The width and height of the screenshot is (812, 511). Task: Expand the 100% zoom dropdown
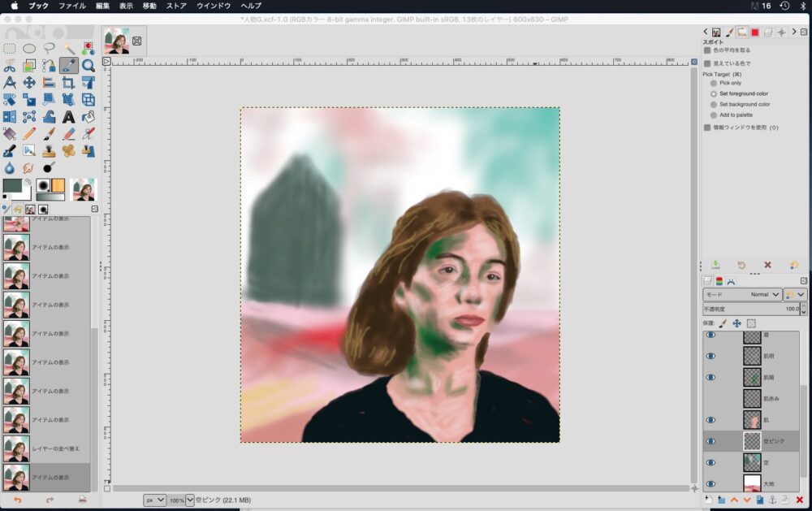[190, 500]
